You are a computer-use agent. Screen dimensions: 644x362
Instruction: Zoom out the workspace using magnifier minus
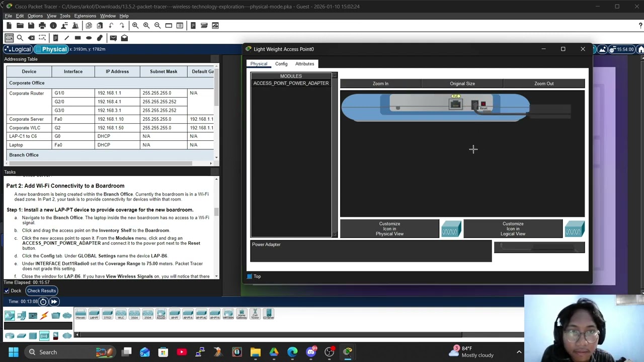(157, 26)
